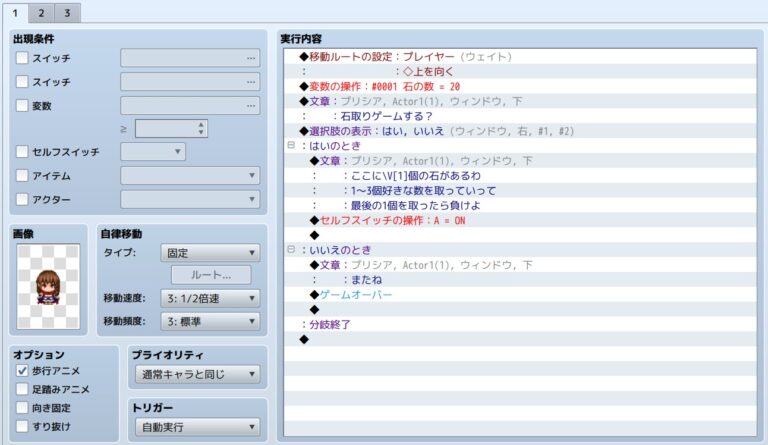The height and width of the screenshot is (445, 768).
Task: Open the トリガー dropdown showing 自動実行
Action: (196, 428)
